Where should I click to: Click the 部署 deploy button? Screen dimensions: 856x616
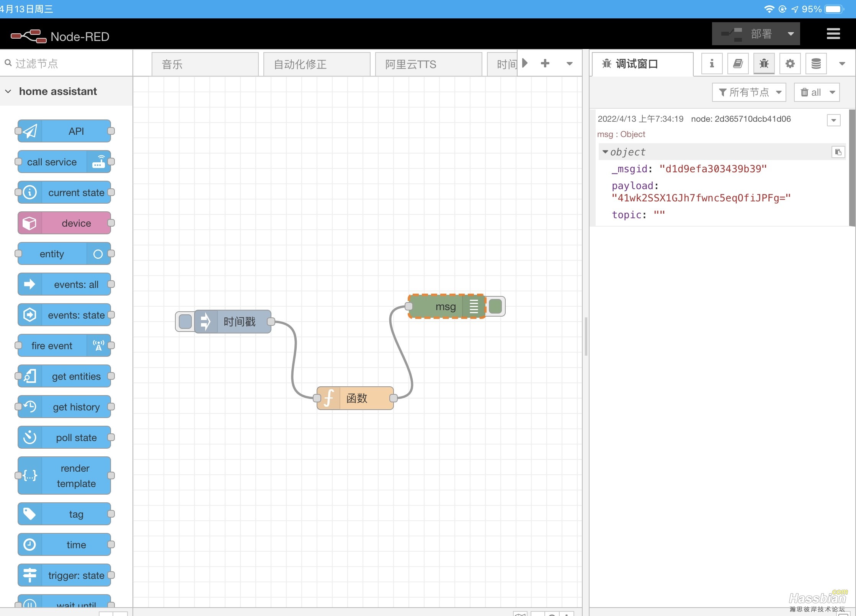point(747,34)
